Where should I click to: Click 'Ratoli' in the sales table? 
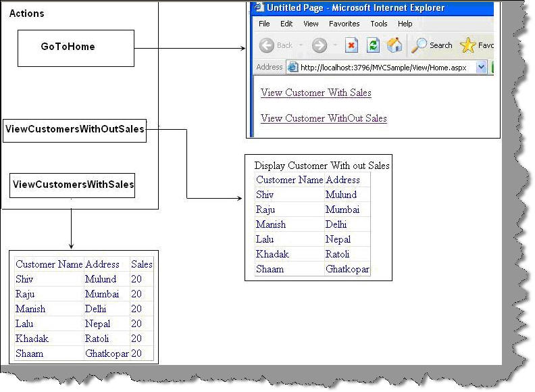(97, 339)
